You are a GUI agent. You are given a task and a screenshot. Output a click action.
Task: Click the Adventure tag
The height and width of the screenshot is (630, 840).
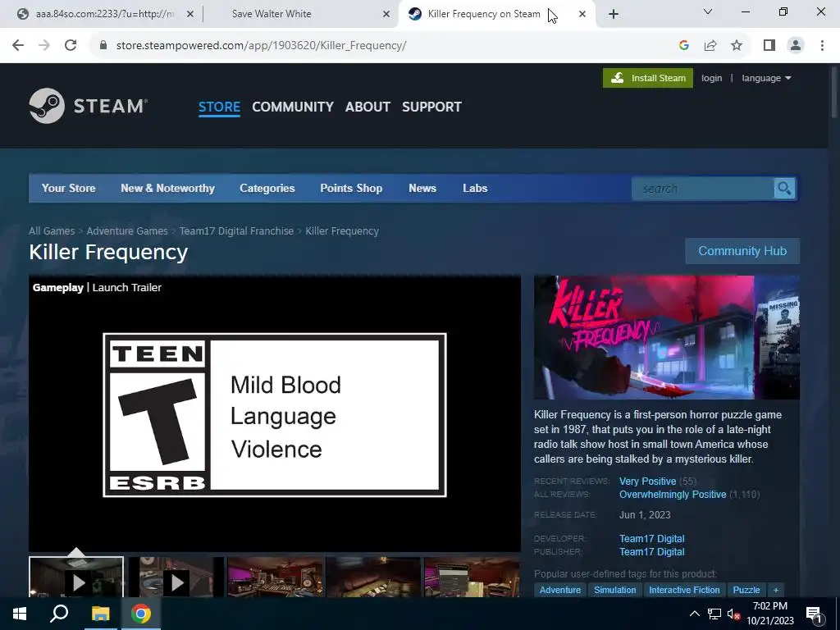(559, 590)
